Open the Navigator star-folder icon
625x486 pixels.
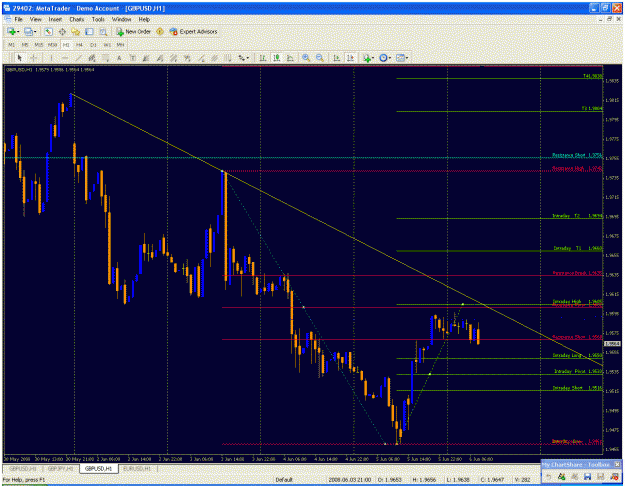75,31
